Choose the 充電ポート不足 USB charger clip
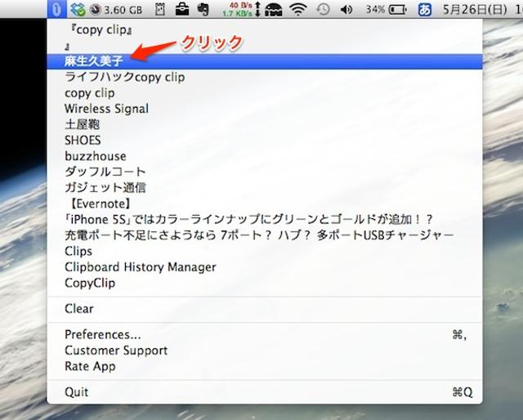 [265, 235]
